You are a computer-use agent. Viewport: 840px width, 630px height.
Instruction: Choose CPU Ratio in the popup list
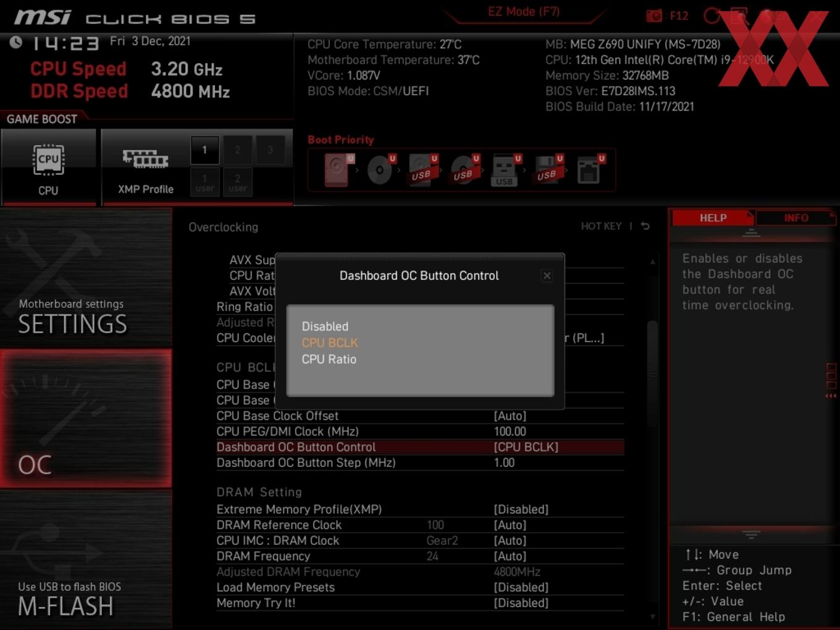tap(329, 359)
